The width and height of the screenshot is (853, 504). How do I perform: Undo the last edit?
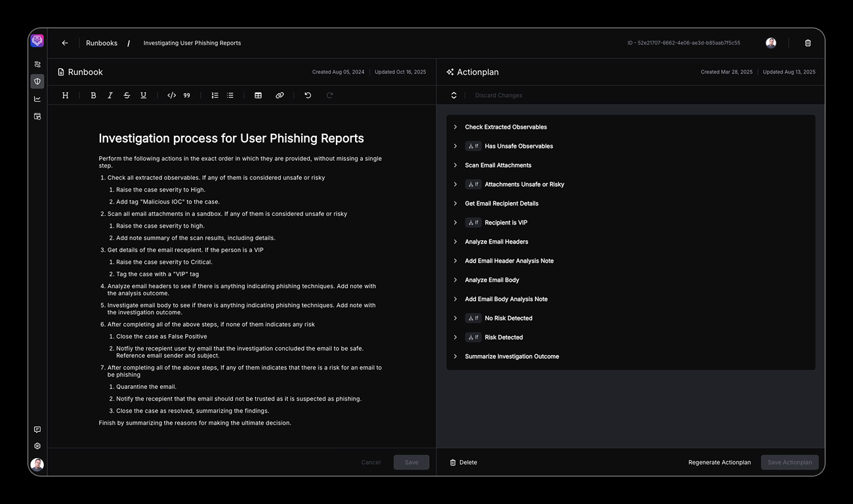(308, 95)
